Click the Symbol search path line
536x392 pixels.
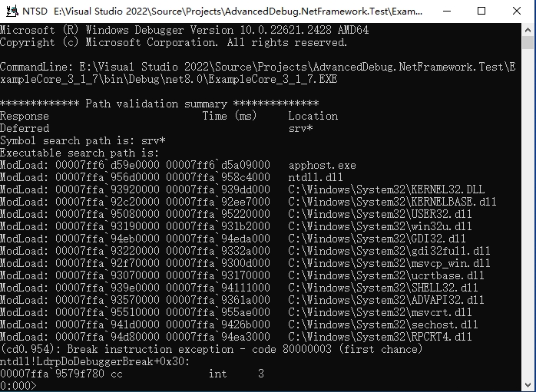click(x=83, y=140)
